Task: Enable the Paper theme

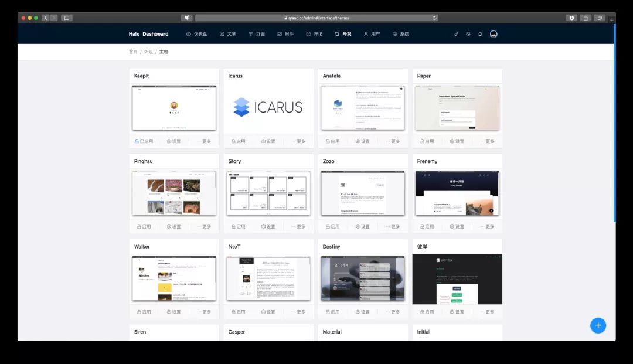Action: coord(427,141)
